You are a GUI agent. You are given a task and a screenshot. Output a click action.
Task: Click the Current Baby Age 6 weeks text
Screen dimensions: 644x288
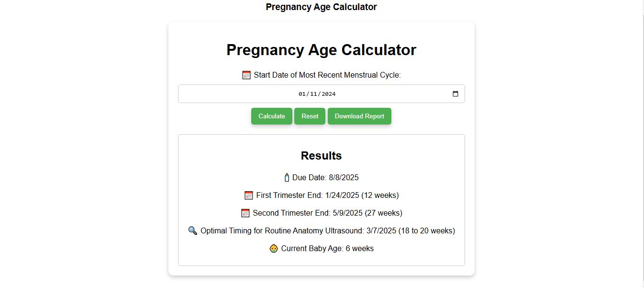(x=327, y=249)
